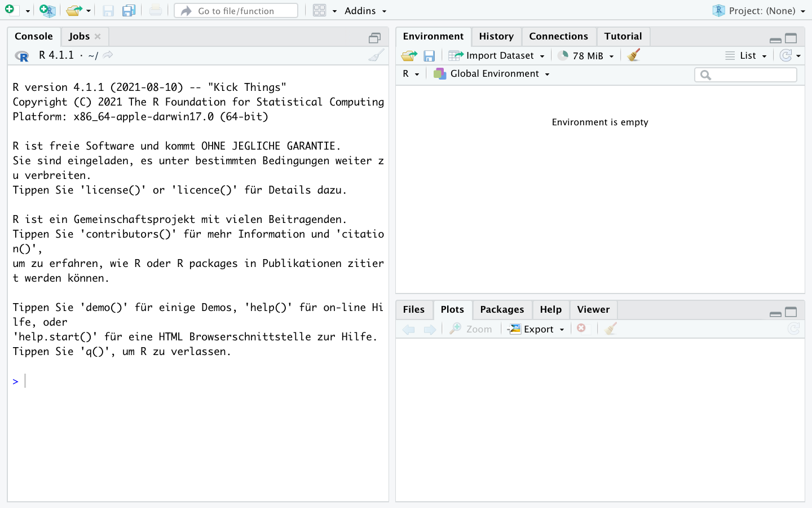Click the Save All documents icon
The width and height of the screenshot is (812, 508).
click(x=129, y=10)
